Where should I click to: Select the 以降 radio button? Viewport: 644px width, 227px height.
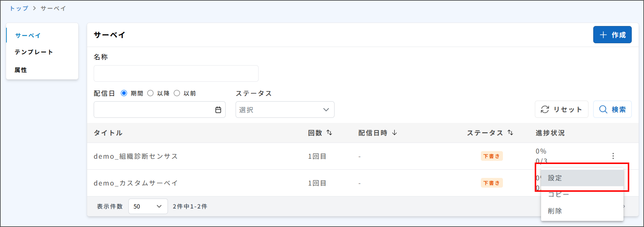(x=150, y=93)
